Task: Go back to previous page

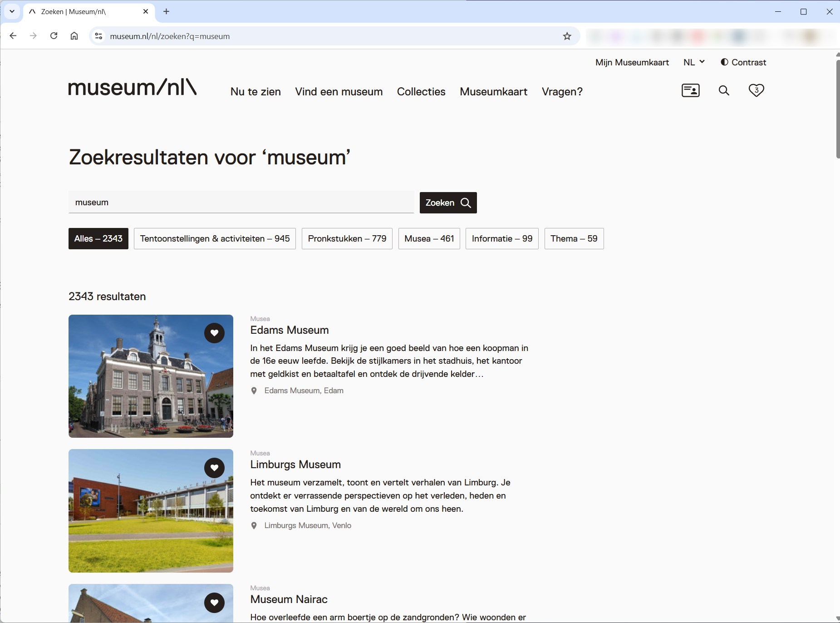Action: [13, 36]
